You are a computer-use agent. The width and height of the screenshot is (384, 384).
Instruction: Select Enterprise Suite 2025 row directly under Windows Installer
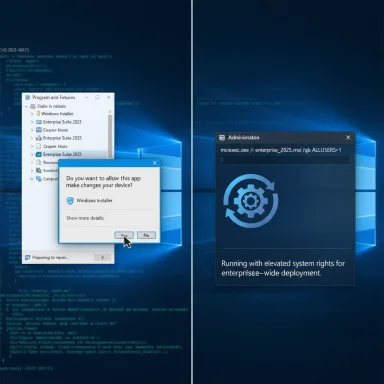click(62, 122)
